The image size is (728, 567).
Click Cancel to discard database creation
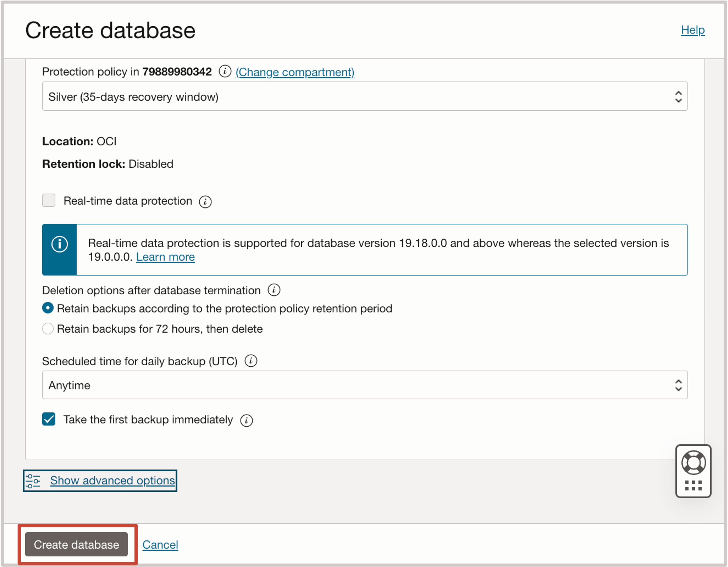[x=161, y=544]
